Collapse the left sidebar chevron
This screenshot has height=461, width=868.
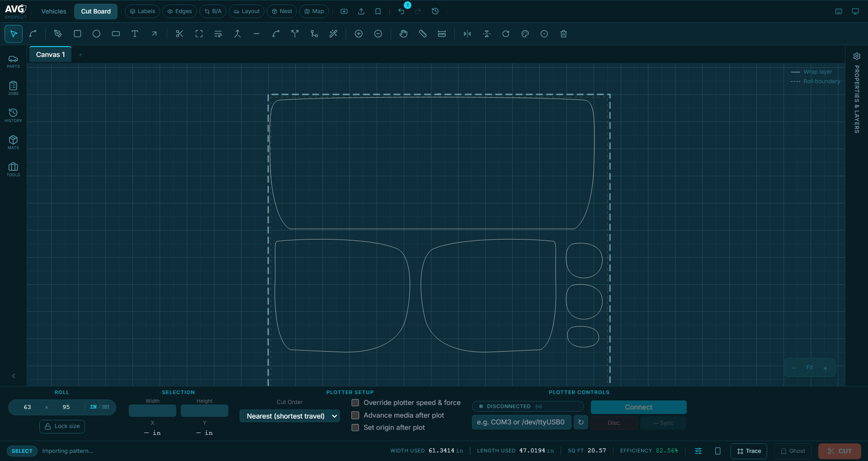[14, 376]
